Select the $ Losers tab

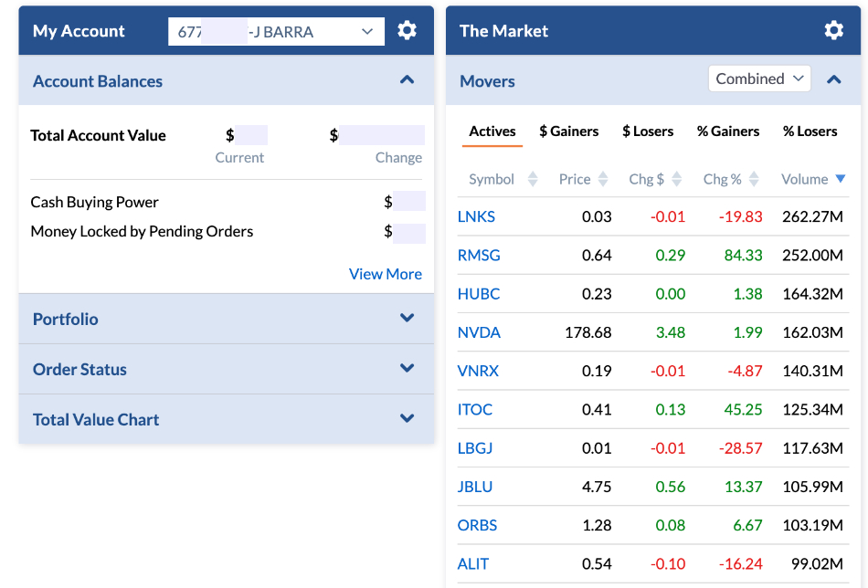pos(648,131)
